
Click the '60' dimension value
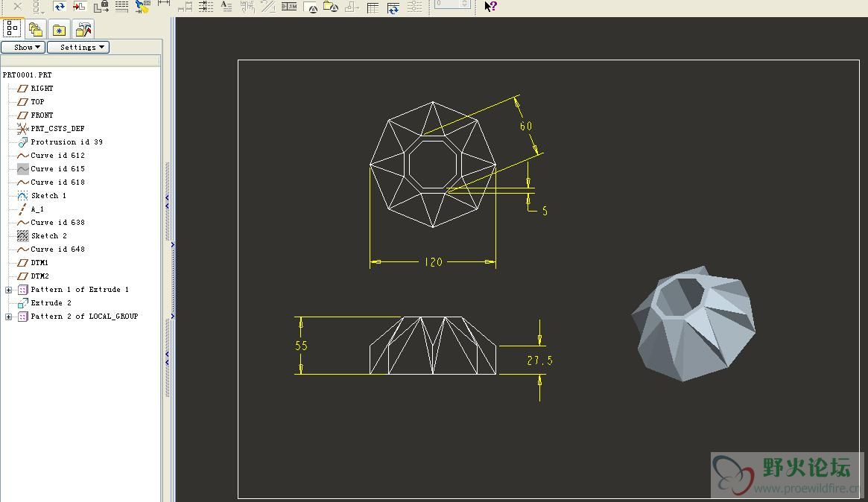click(526, 126)
